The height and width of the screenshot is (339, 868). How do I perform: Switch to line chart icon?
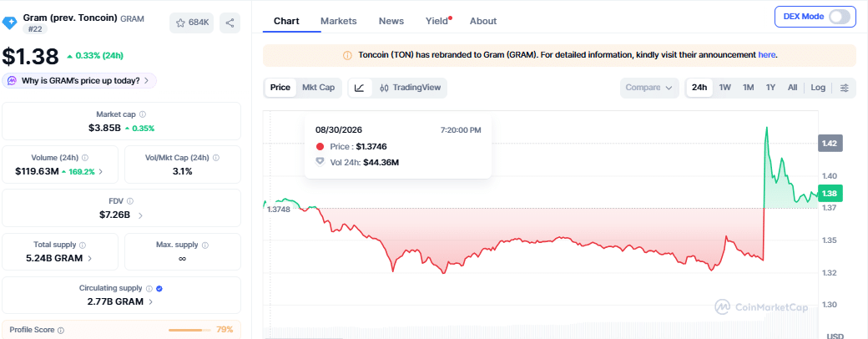[x=359, y=88]
